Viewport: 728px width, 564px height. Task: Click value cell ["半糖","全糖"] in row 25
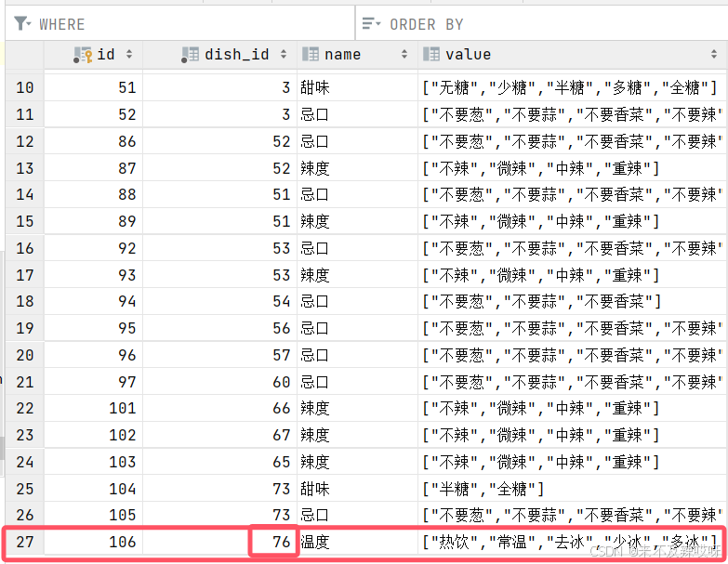tap(573, 489)
